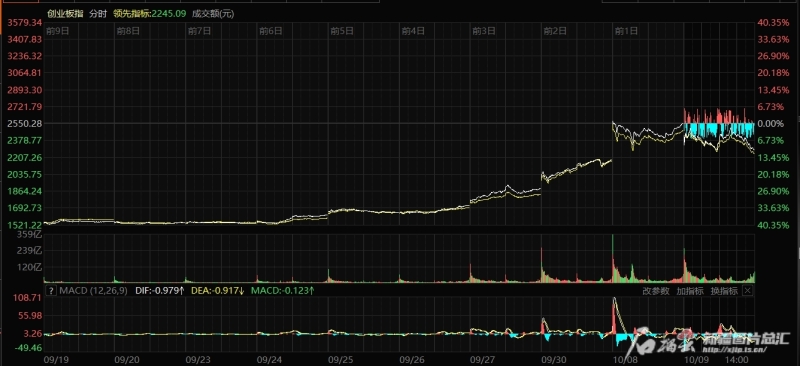Image resolution: width=800 pixels, height=366 pixels.
Task: Click 换指标 to switch indicator
Action: pyautogui.click(x=724, y=291)
